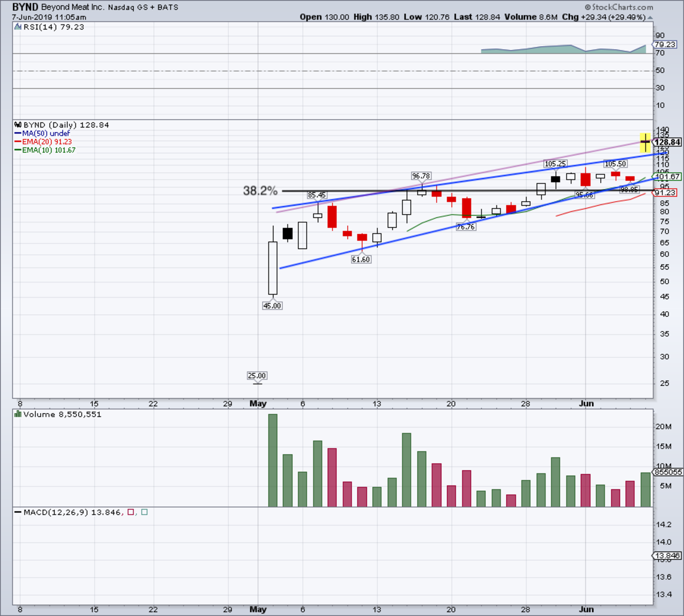Click the 13.846 MACD value tag on right axis

pyautogui.click(x=667, y=556)
